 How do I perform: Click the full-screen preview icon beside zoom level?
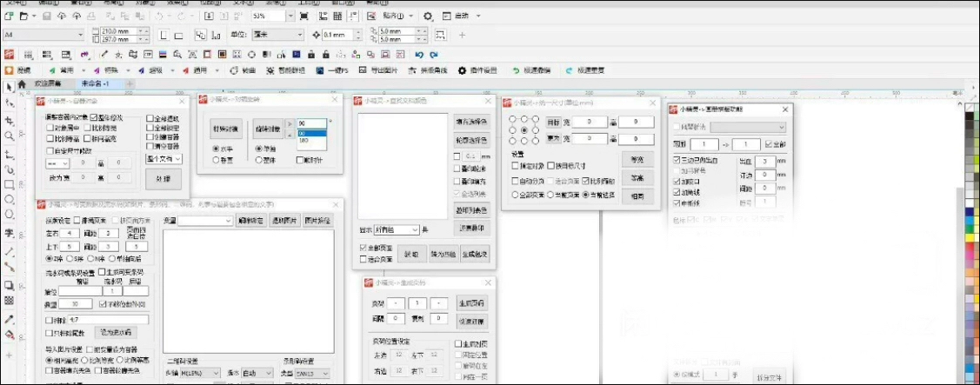click(305, 17)
